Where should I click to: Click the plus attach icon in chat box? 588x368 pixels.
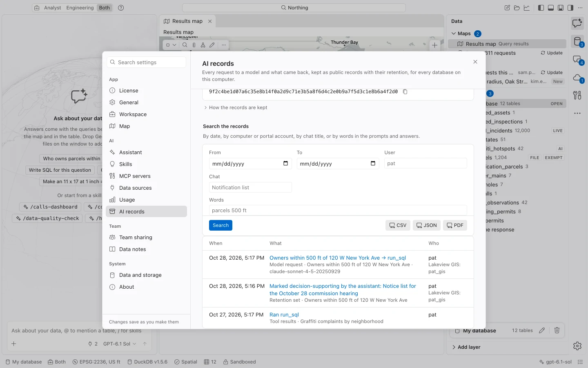(x=14, y=344)
